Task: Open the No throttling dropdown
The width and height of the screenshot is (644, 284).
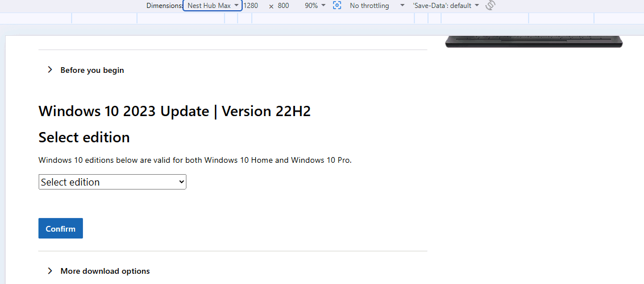Action: 377,6
